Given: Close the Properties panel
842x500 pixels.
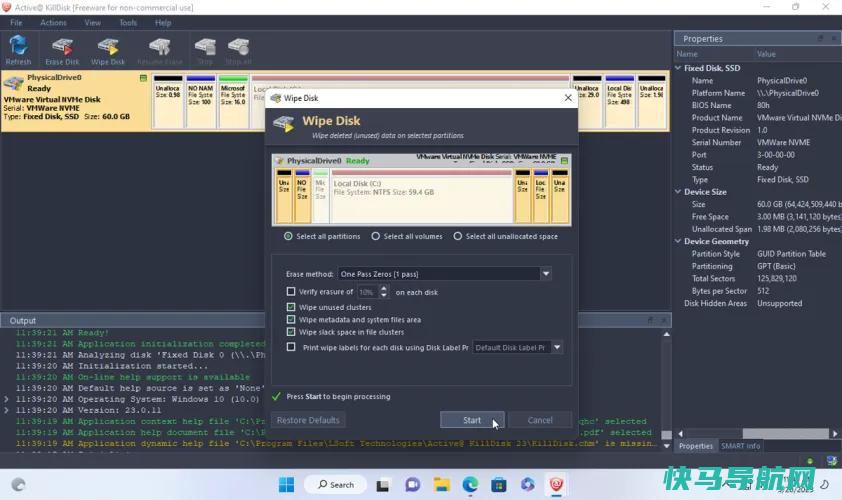Looking at the screenshot, I should [834, 39].
